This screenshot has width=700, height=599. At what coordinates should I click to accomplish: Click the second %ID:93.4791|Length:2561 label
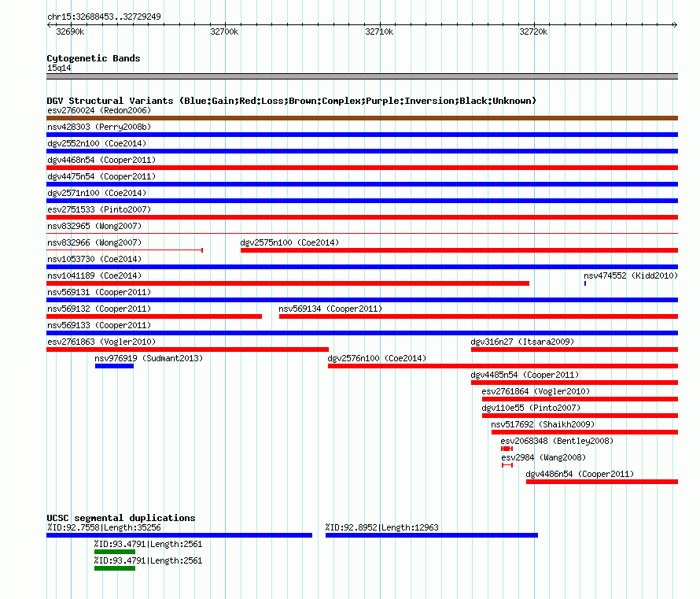148,560
